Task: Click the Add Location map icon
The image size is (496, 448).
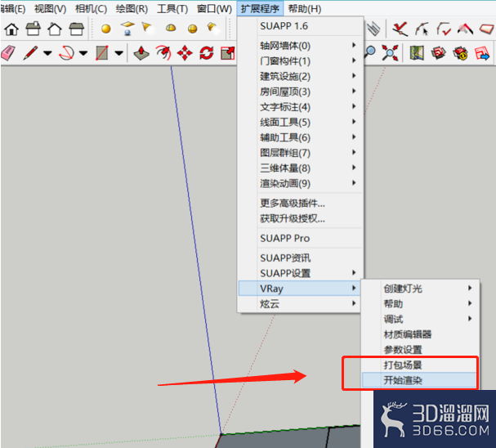Action: (x=417, y=53)
